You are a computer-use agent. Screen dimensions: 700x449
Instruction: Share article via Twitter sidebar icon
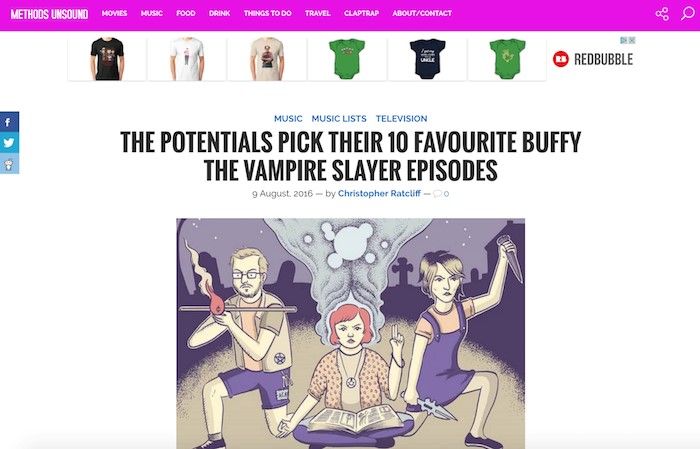(9, 143)
